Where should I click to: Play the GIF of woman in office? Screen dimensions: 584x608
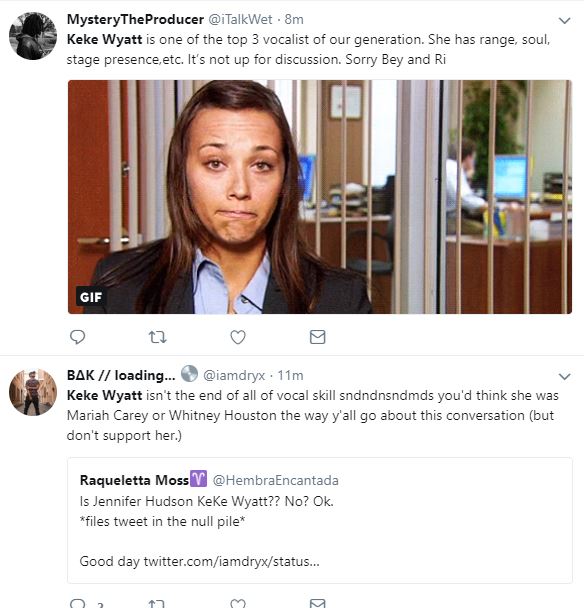click(320, 197)
